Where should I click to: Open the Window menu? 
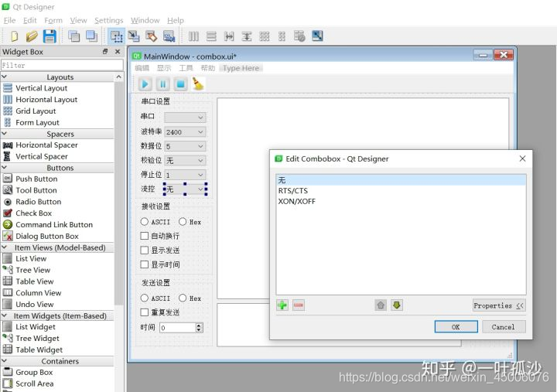[x=145, y=21]
